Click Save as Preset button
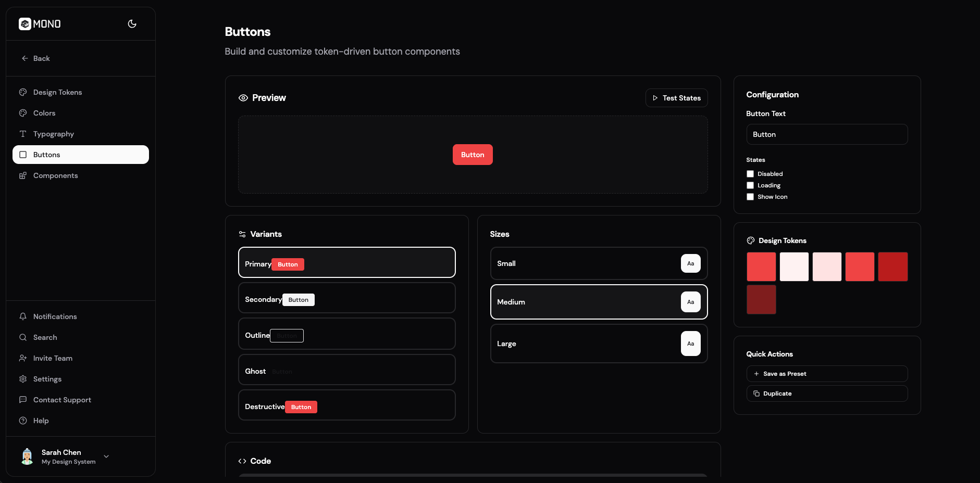980x483 pixels. click(x=826, y=374)
